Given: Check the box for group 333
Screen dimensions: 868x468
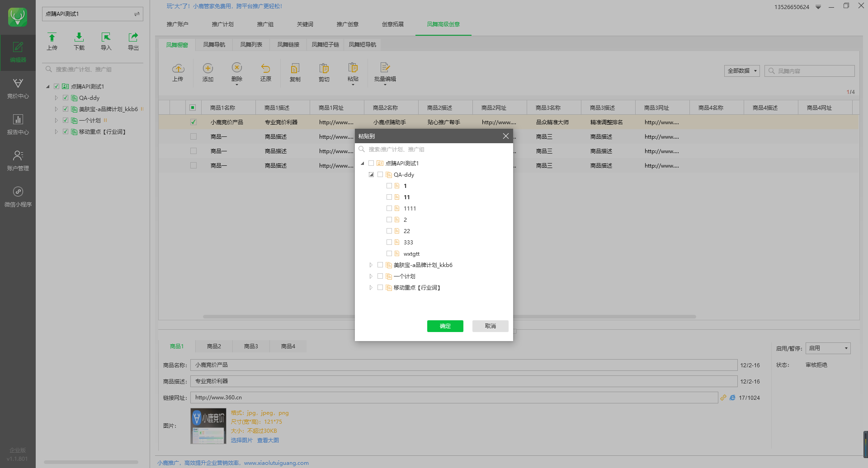Looking at the screenshot, I should pyautogui.click(x=389, y=242).
